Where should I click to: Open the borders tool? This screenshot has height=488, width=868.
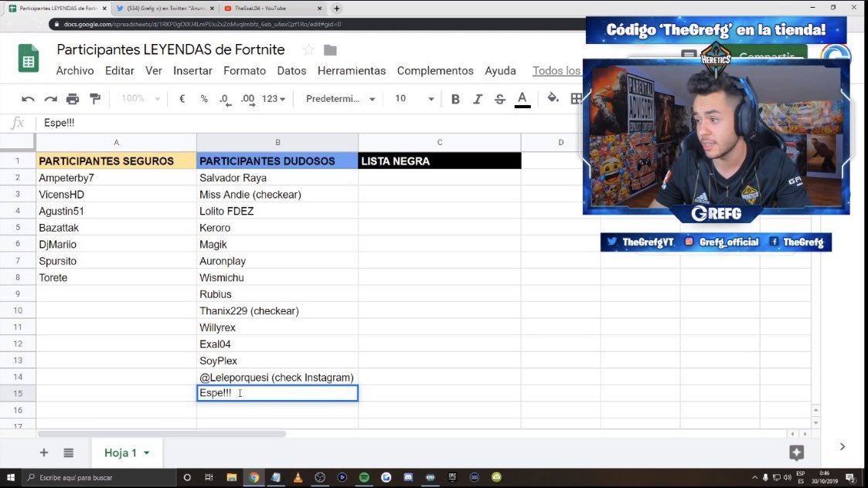point(576,99)
